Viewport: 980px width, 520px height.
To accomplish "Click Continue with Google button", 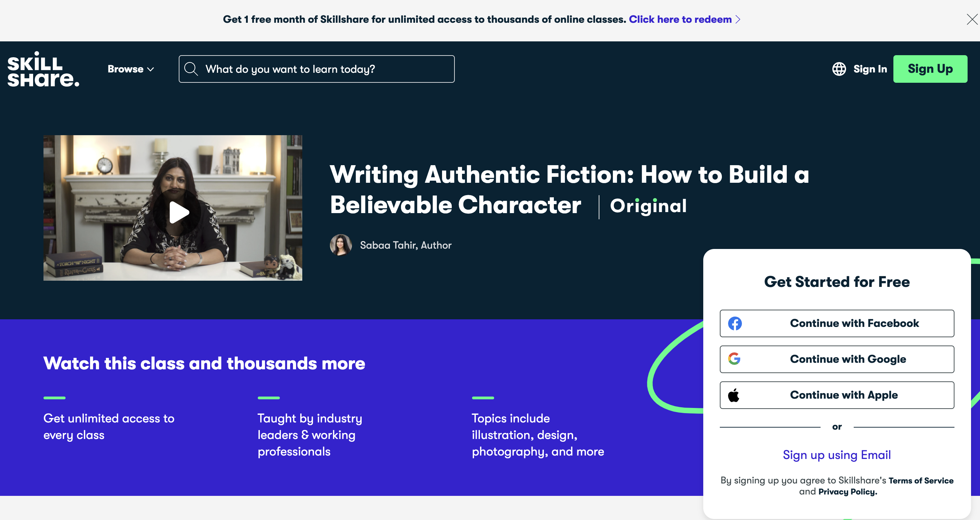I will 837,359.
